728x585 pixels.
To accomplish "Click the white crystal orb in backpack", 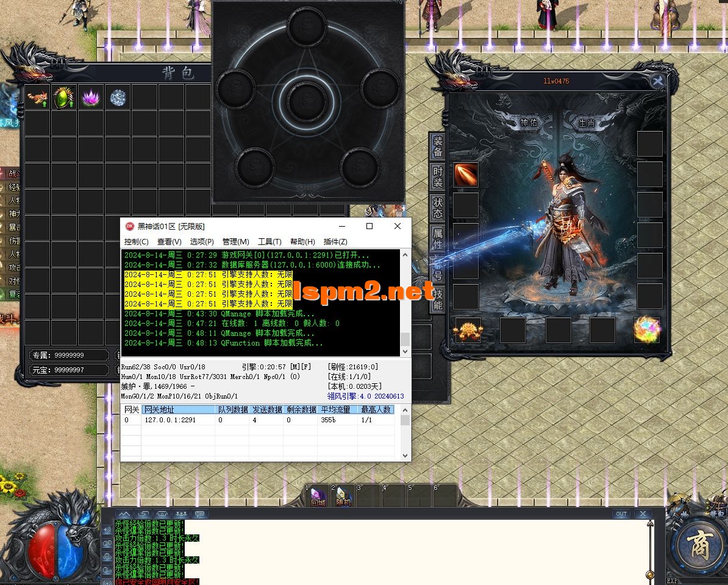I will pyautogui.click(x=117, y=97).
